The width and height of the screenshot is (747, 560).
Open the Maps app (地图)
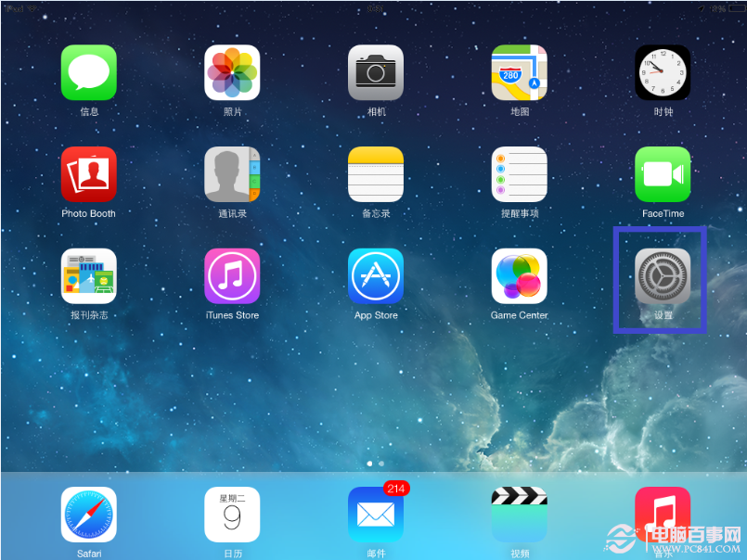pos(520,72)
